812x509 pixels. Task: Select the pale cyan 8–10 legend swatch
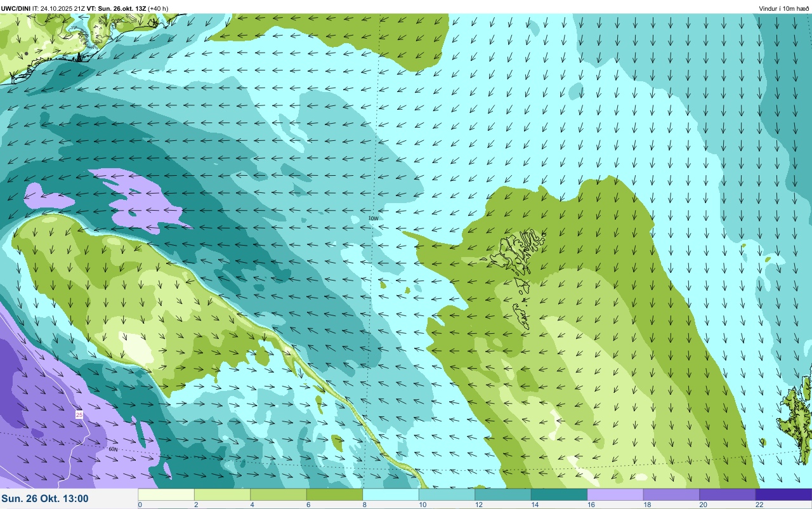(x=391, y=494)
